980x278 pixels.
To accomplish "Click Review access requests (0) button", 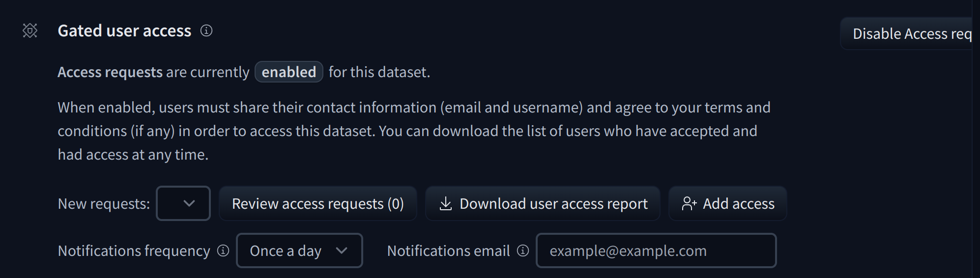I will [x=318, y=203].
